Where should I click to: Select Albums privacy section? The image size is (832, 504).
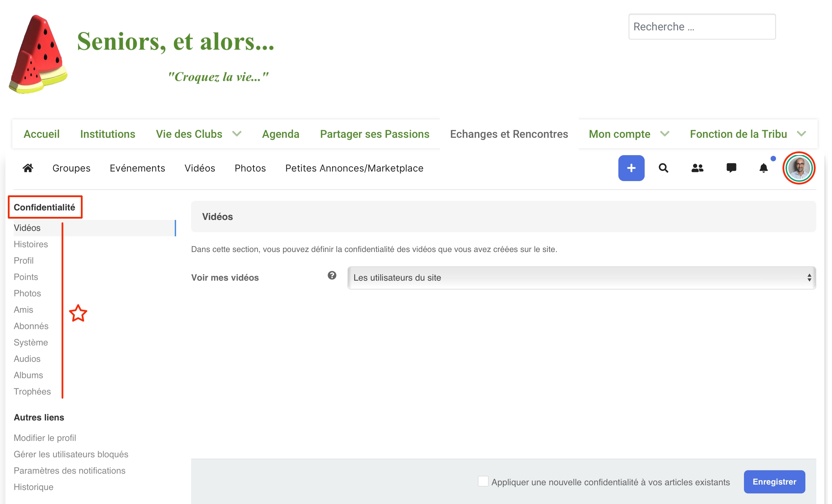coord(28,375)
